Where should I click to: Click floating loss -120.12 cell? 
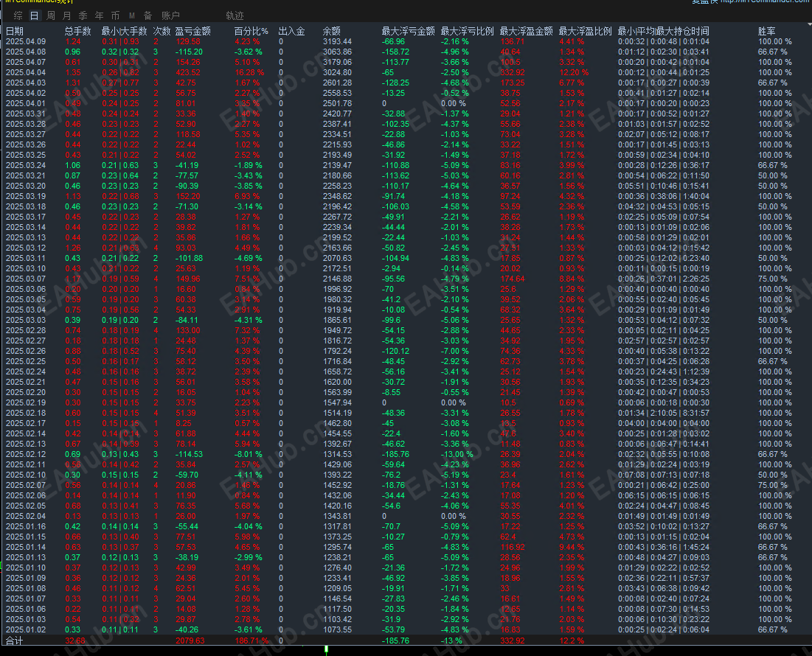(395, 351)
